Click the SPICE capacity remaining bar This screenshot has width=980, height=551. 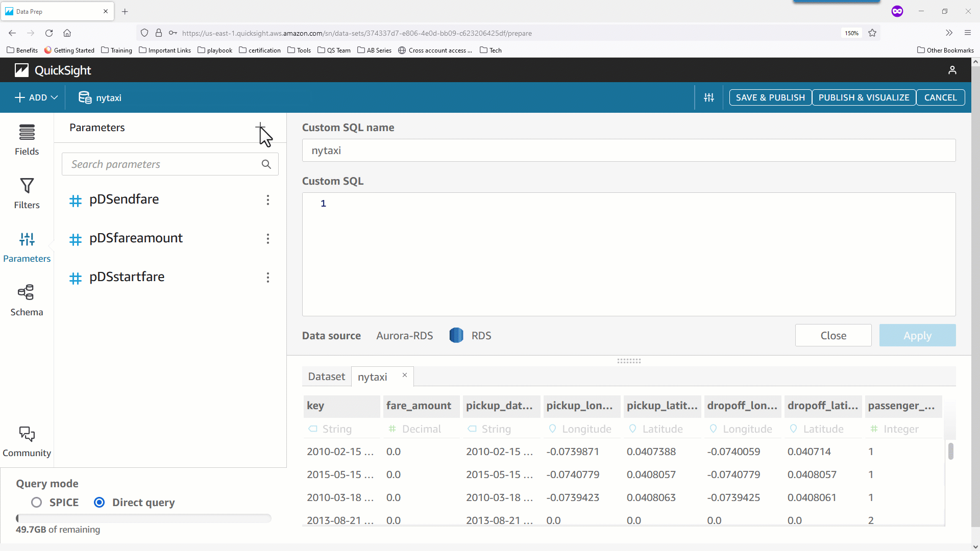pos(143,518)
